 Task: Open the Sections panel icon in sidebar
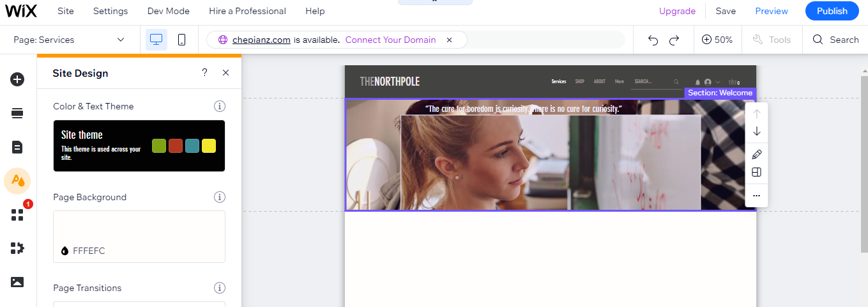[17, 113]
